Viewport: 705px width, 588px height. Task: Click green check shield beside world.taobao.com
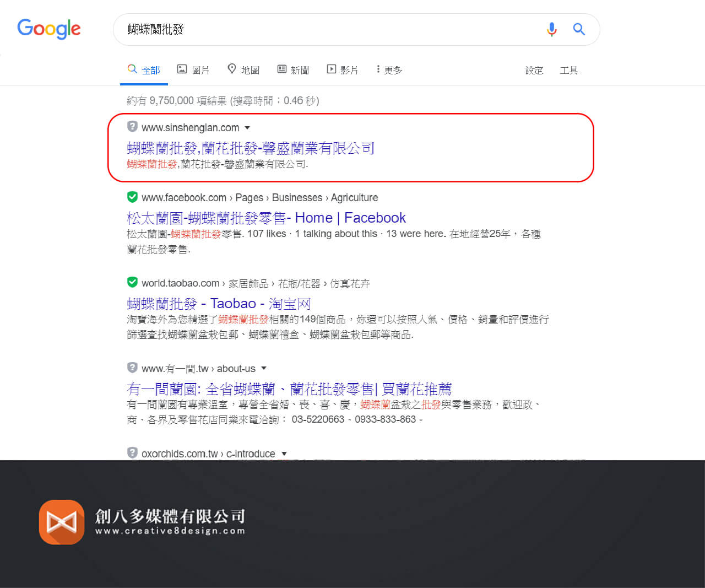(132, 282)
